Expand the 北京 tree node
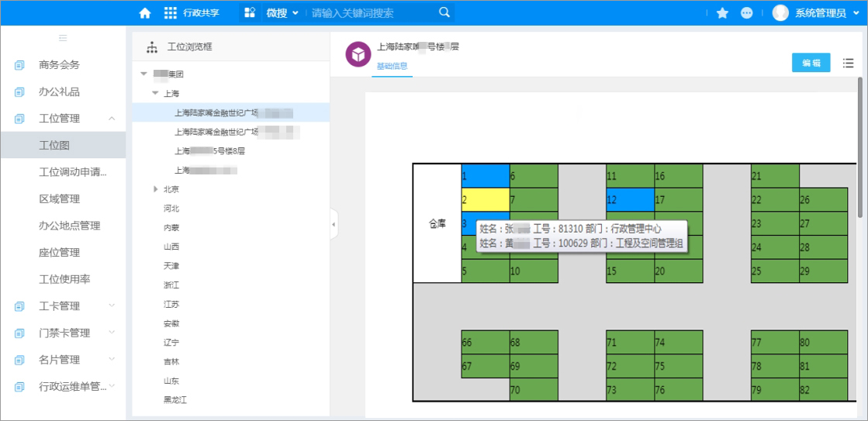The height and width of the screenshot is (421, 868). (x=156, y=189)
